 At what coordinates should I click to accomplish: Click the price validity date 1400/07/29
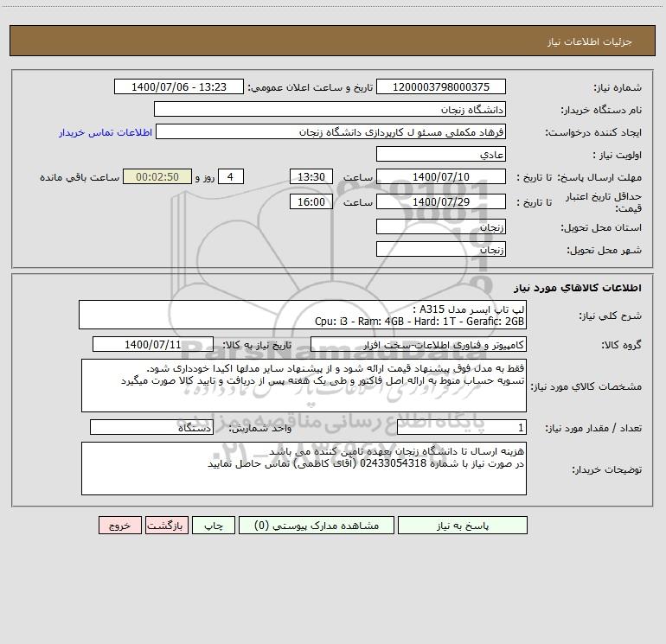(441, 201)
